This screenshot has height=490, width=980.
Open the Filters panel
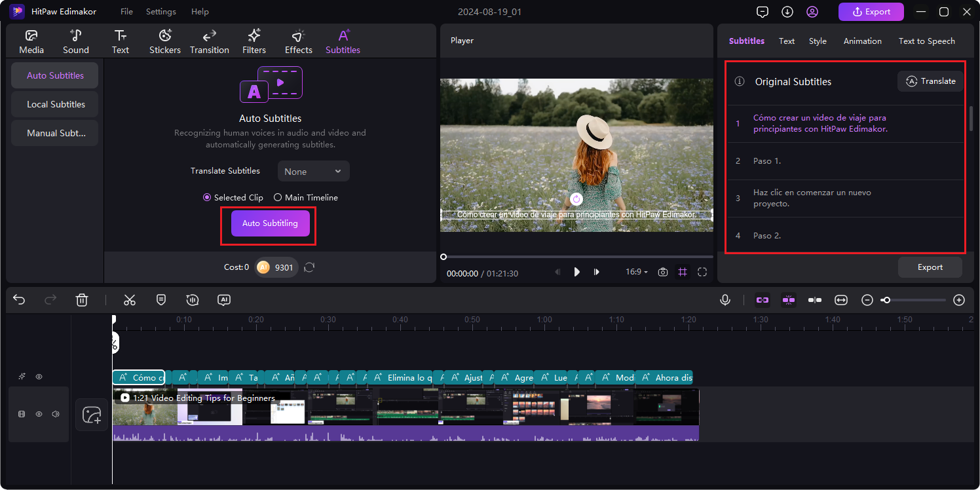pos(254,42)
